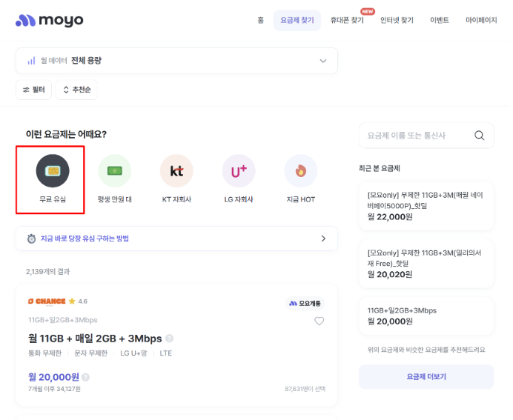Click the arrow on the 유심 guide banner
Viewport: 513px width, 420px height.
323,239
